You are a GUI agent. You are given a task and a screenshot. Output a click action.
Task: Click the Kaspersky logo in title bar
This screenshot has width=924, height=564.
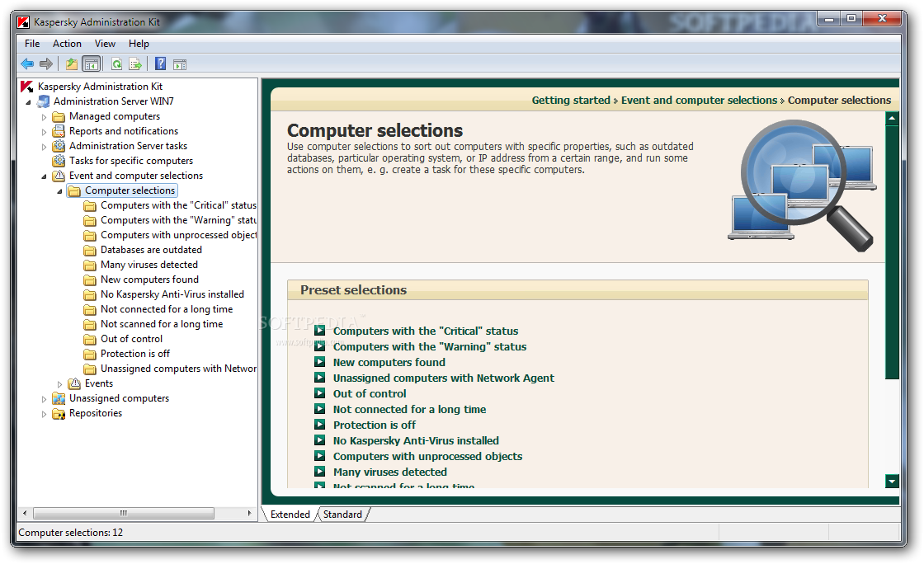tap(24, 22)
